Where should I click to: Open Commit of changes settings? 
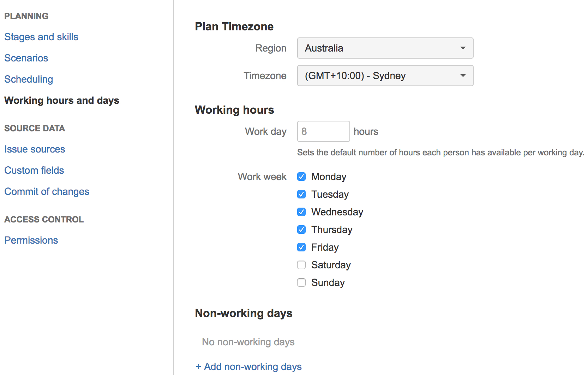click(x=47, y=191)
